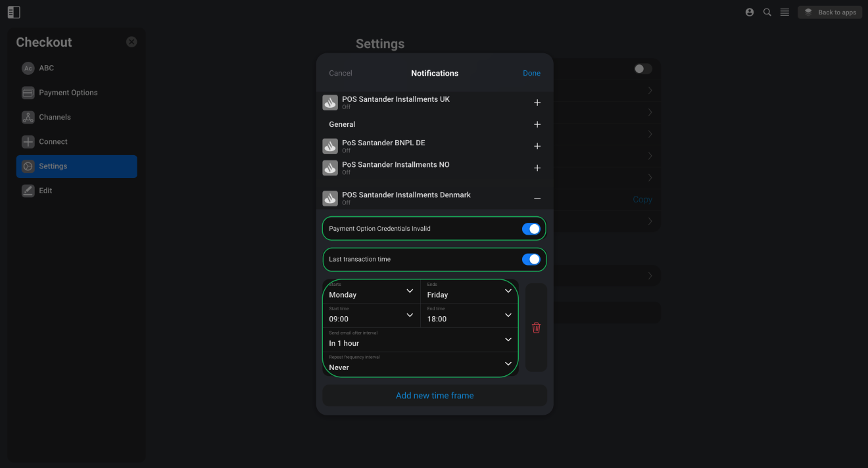This screenshot has width=868, height=468.
Task: Open the user account icon
Action: click(x=750, y=12)
